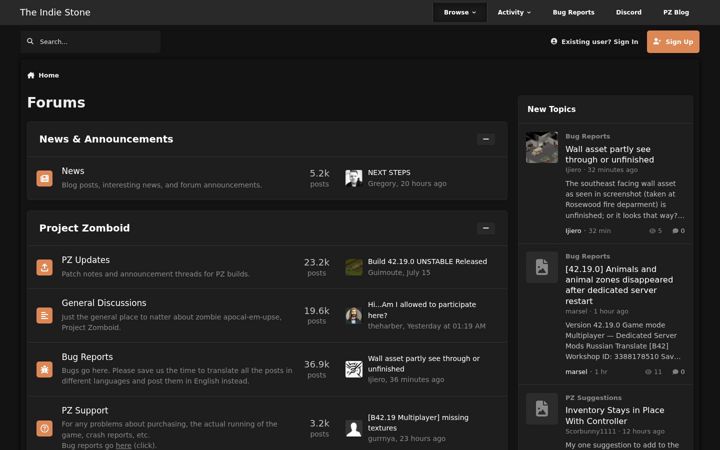The height and width of the screenshot is (450, 720).
Task: Click the General Discussions forum icon
Action: [45, 315]
